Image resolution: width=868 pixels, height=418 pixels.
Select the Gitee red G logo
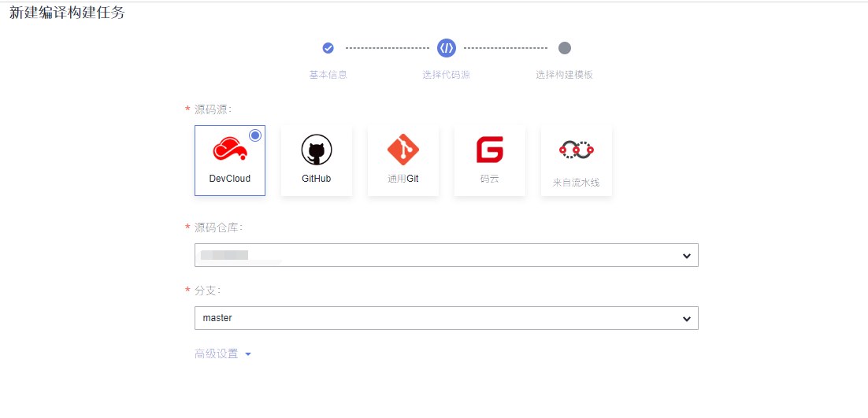point(490,150)
